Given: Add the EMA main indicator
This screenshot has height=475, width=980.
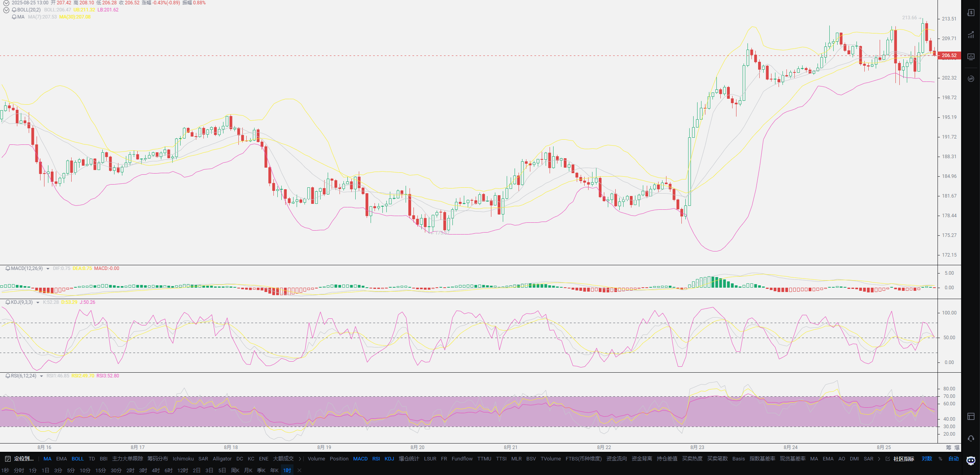Looking at the screenshot, I should (62, 459).
